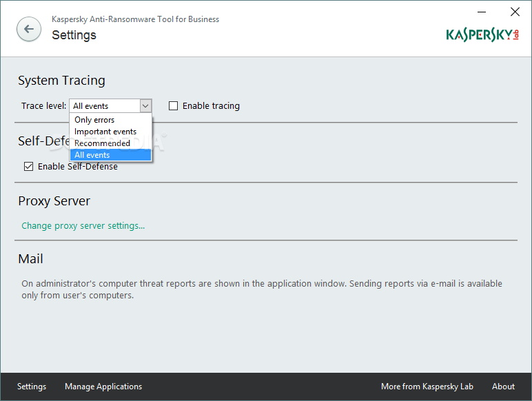Click the back arrow button
Screen dimensions: 532x401
pos(29,29)
